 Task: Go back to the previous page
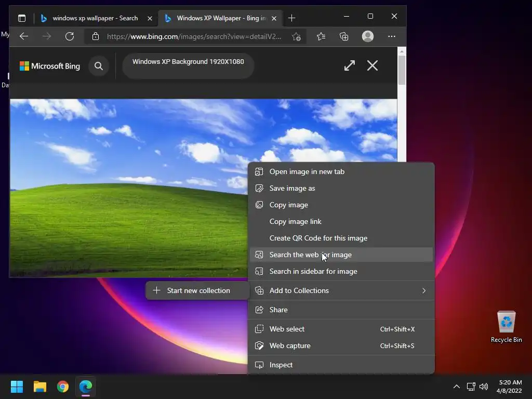click(24, 36)
